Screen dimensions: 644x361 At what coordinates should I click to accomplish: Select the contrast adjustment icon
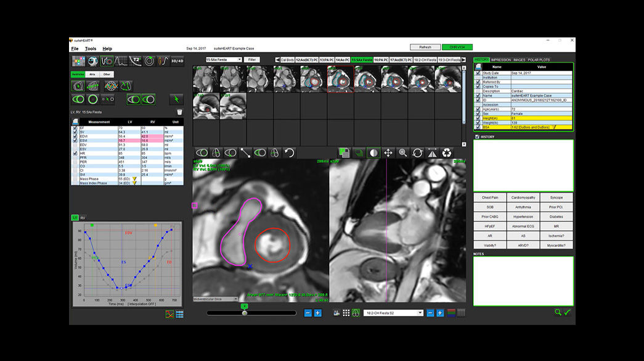click(x=373, y=152)
